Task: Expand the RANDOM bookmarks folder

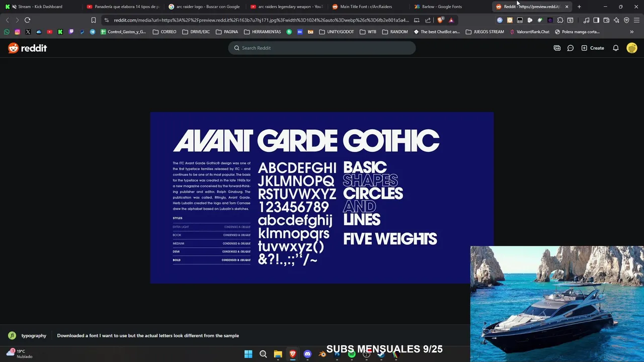Action: [x=395, y=32]
